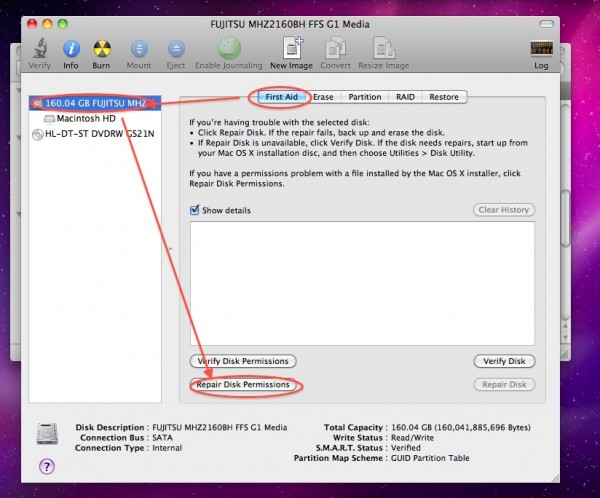The height and width of the screenshot is (498, 600).
Task: Select the HL-DT-ST DVDRW GS21N drive
Action: 95,134
